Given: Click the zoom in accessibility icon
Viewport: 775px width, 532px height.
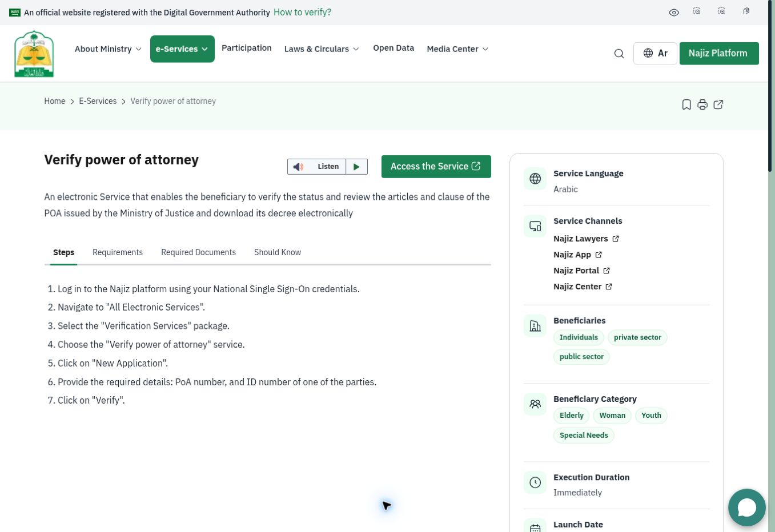Looking at the screenshot, I should tap(721, 11).
